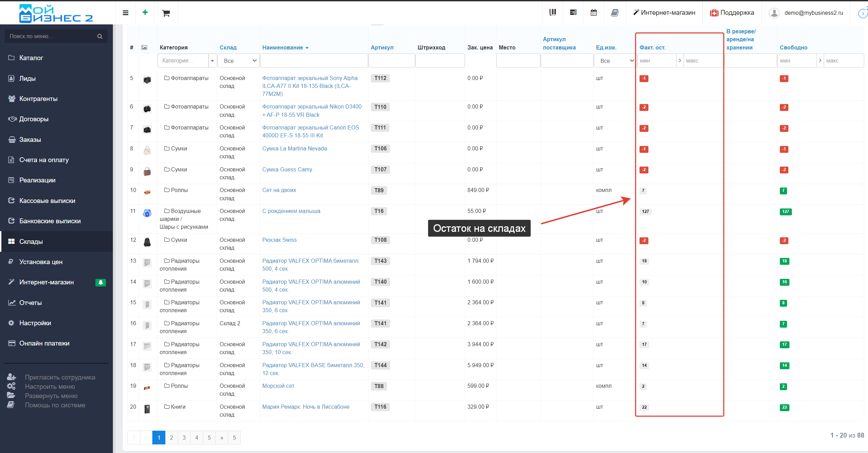Open the Склад filter dropdown

point(239,61)
